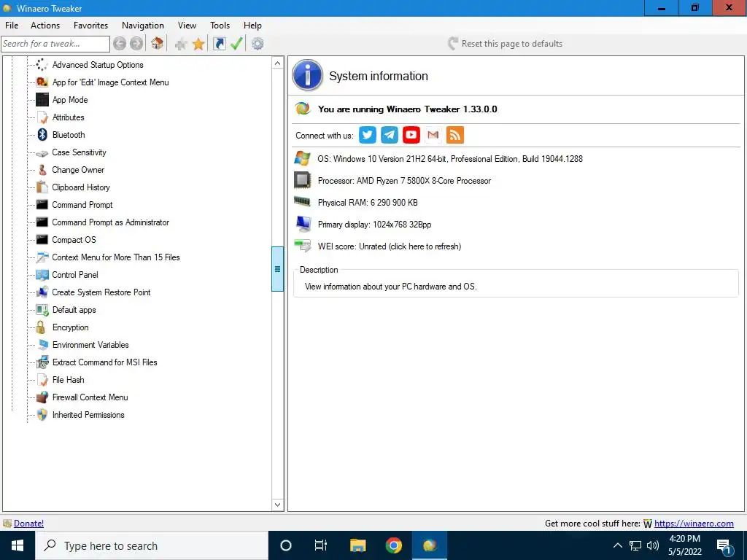Click the Environment Variables tree icon
This screenshot has width=747, height=560.
coord(42,345)
